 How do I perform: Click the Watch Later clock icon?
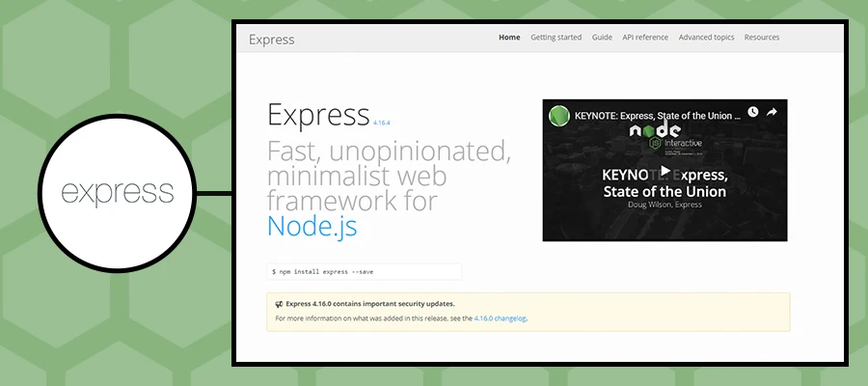[753, 113]
